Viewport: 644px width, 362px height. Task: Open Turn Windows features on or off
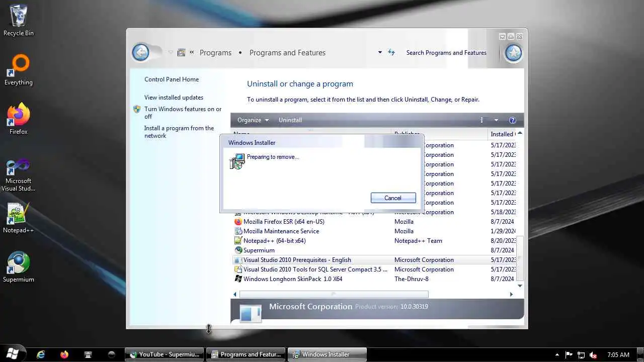point(183,113)
